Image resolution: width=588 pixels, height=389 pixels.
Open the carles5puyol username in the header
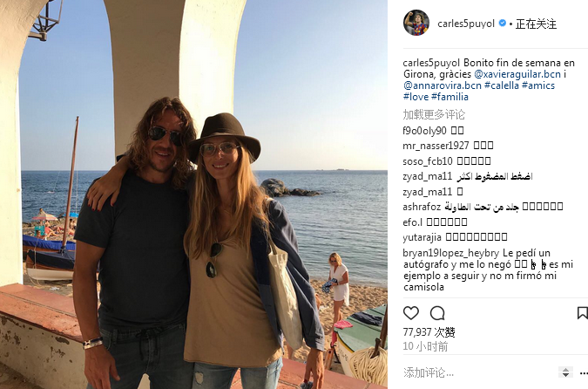[x=466, y=24]
